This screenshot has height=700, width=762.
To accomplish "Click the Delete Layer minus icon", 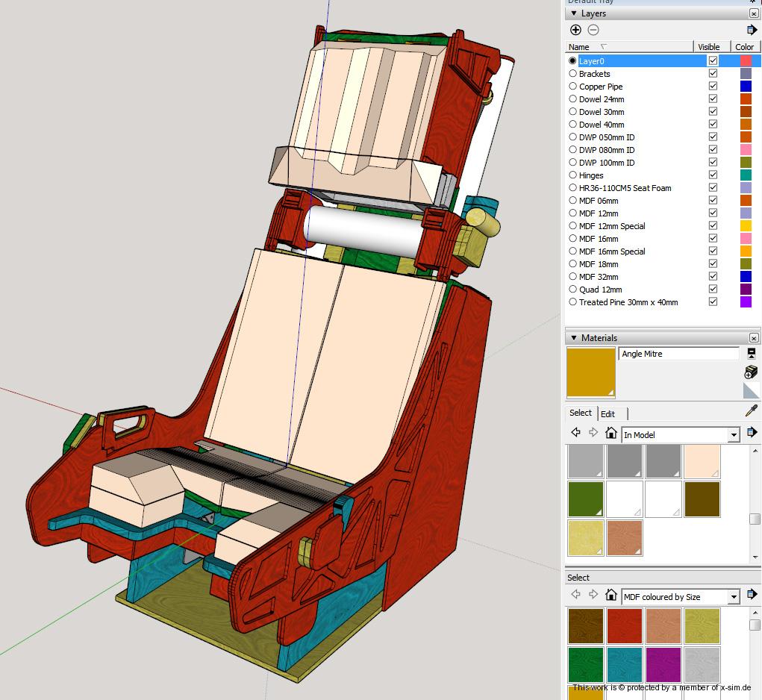I will tap(593, 30).
